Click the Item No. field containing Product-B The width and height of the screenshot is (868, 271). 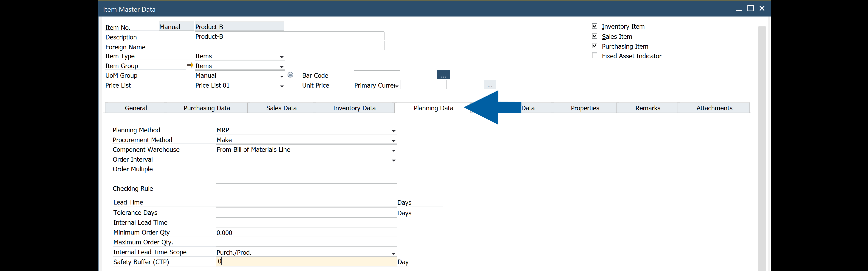coord(239,26)
